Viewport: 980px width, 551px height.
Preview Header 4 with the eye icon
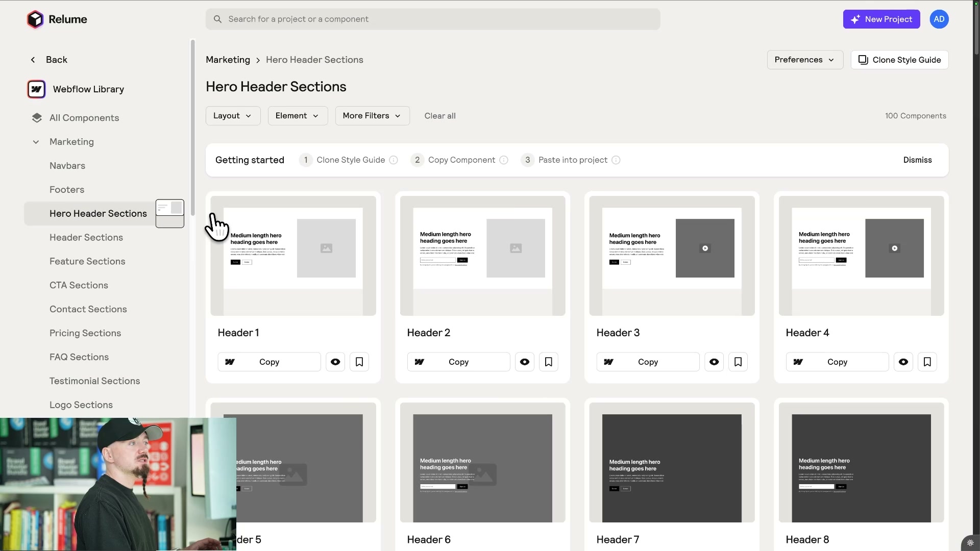click(x=903, y=362)
